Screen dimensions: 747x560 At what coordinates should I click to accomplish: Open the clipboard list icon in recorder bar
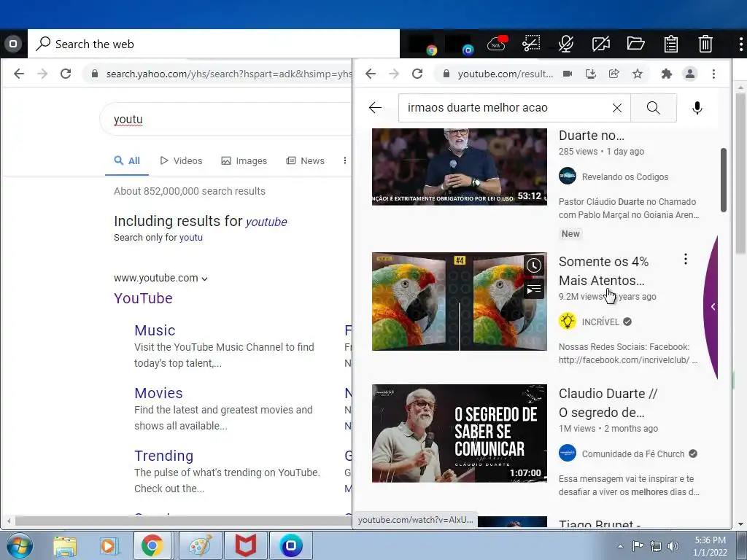click(671, 44)
